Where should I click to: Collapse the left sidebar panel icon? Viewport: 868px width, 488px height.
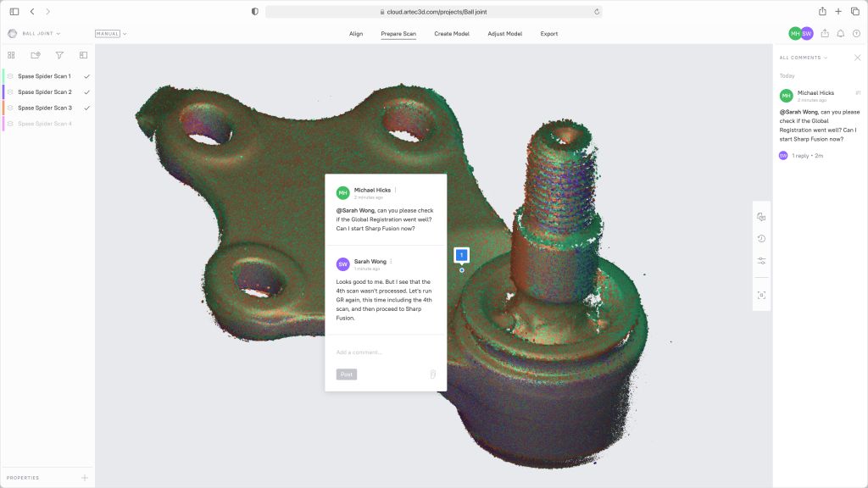coord(84,55)
